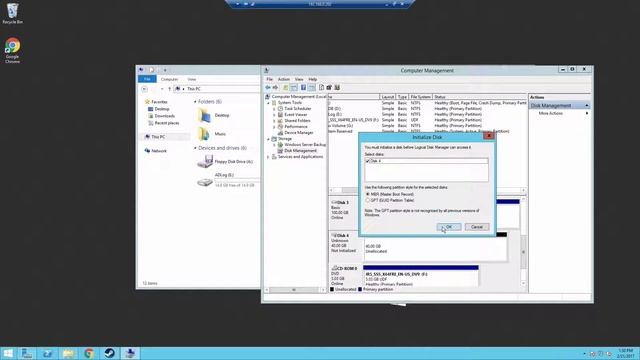This screenshot has width=640, height=360.
Task: Collapse Folders (6) group in Explorer
Action: coord(195,102)
